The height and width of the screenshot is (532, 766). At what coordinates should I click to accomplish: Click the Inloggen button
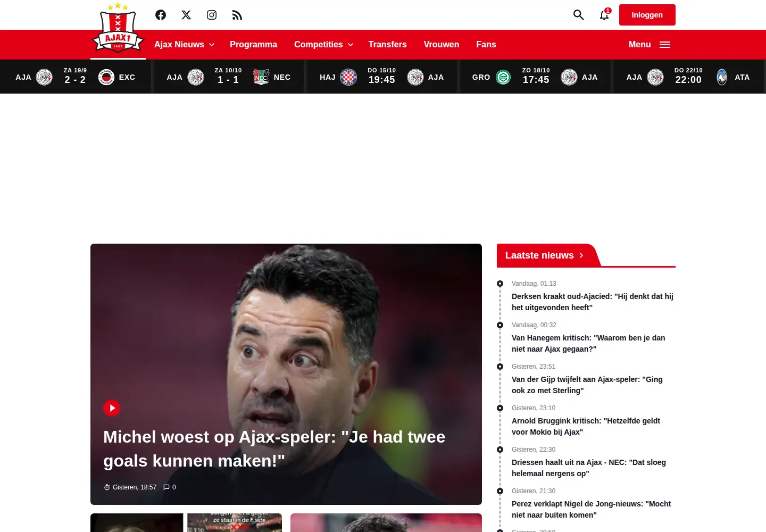(647, 15)
